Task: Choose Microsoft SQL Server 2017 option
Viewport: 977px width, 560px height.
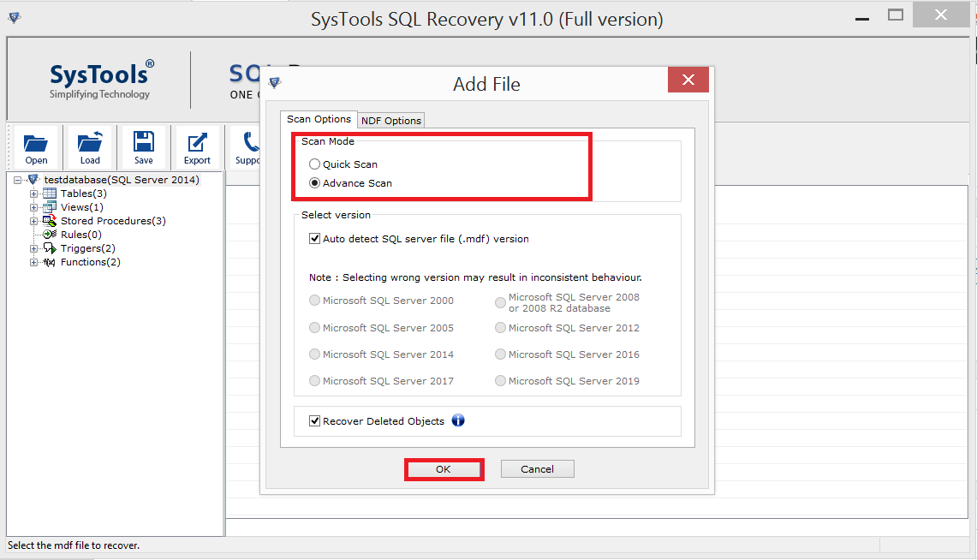Action: pos(314,380)
